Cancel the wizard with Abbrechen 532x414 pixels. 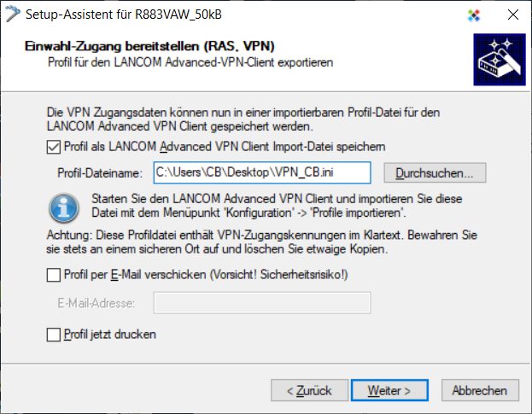pyautogui.click(x=480, y=390)
